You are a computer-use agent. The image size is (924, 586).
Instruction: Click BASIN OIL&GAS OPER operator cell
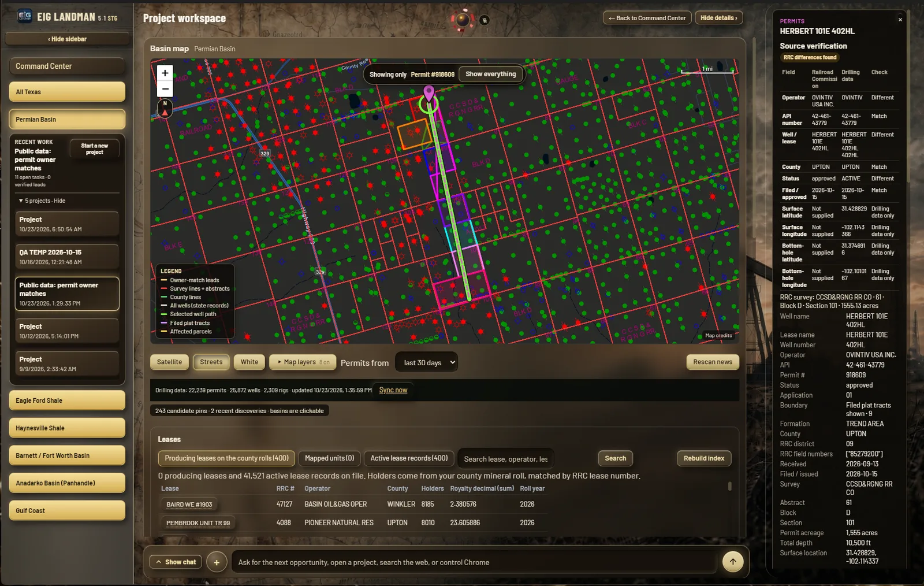336,504
